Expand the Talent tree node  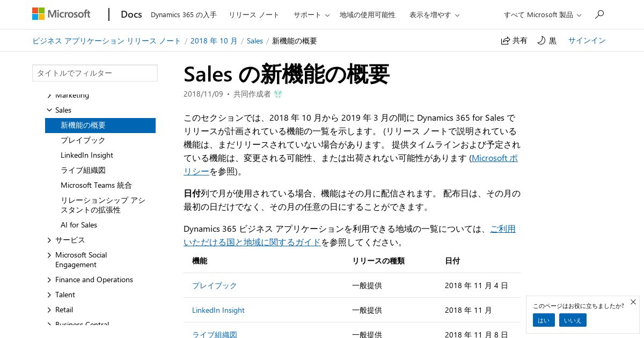click(x=49, y=295)
